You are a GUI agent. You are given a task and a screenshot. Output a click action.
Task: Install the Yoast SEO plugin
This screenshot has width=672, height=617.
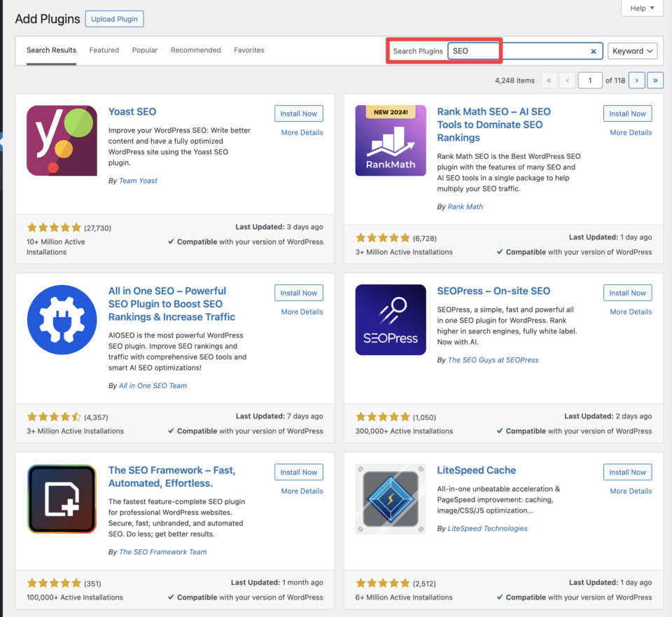[x=299, y=113]
